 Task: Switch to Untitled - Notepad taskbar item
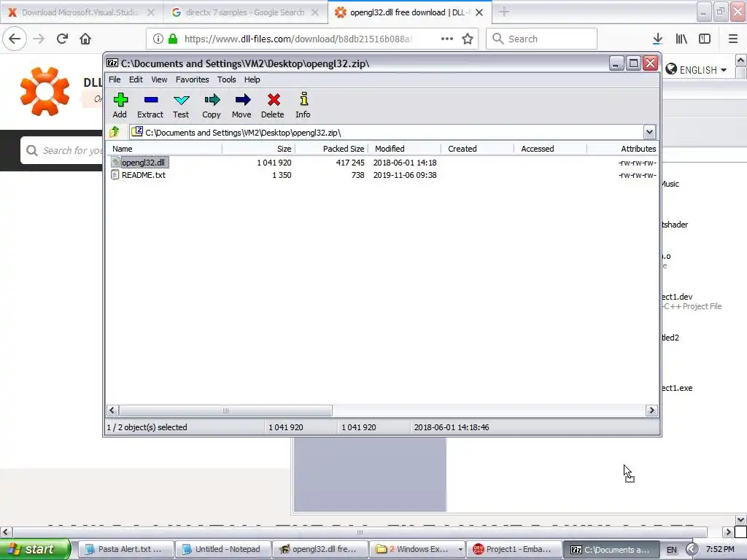[222, 549]
